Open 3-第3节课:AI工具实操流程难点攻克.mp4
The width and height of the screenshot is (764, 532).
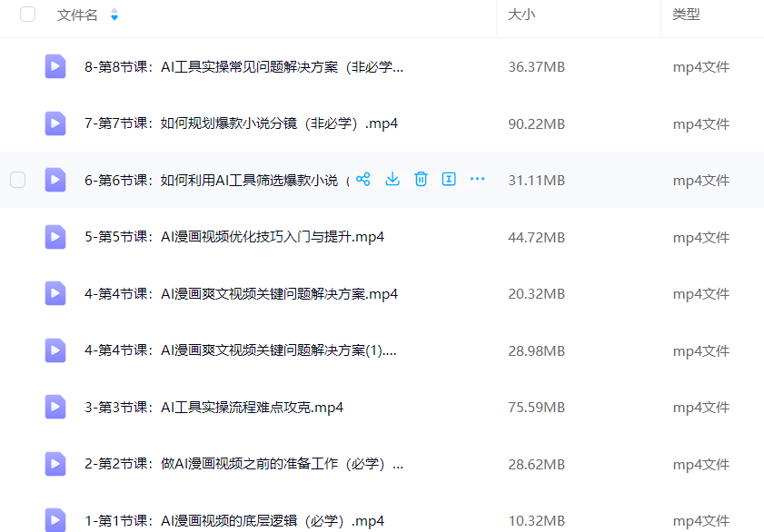[213, 408]
